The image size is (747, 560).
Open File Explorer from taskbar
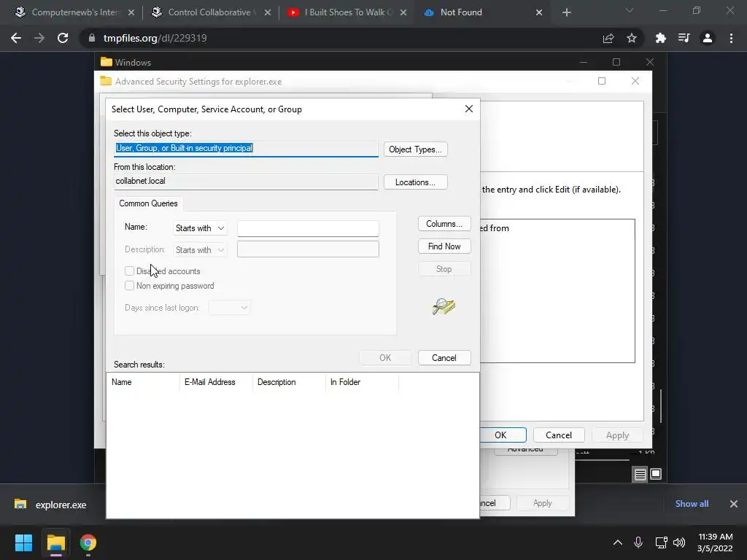point(55,542)
